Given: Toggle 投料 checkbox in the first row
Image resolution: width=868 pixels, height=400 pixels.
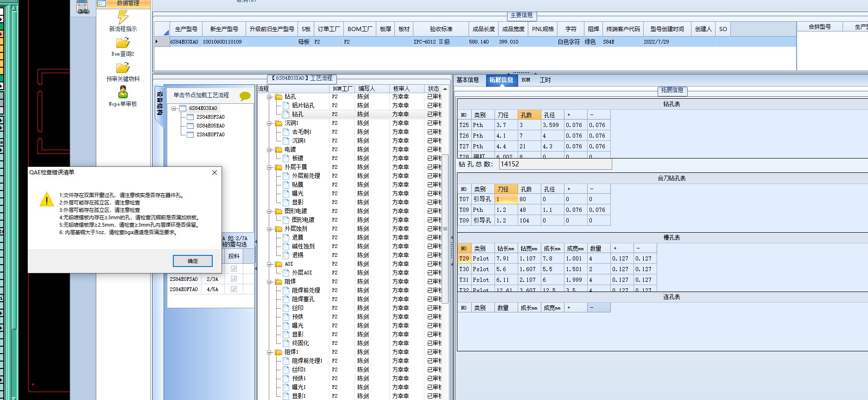Looking at the screenshot, I should tap(234, 269).
